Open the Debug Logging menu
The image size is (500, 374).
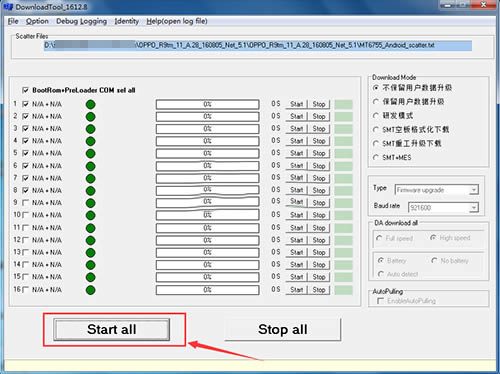[81, 21]
